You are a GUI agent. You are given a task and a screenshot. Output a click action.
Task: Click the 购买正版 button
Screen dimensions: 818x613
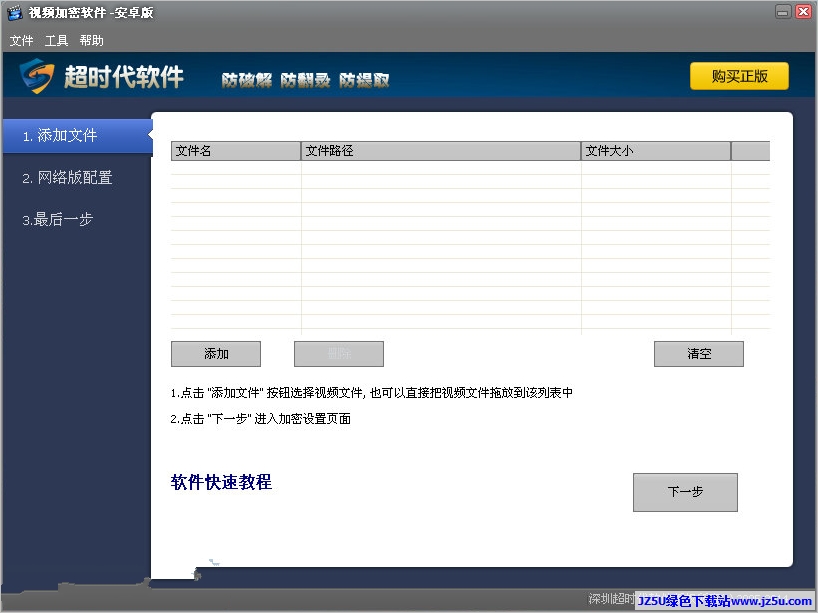coord(739,76)
